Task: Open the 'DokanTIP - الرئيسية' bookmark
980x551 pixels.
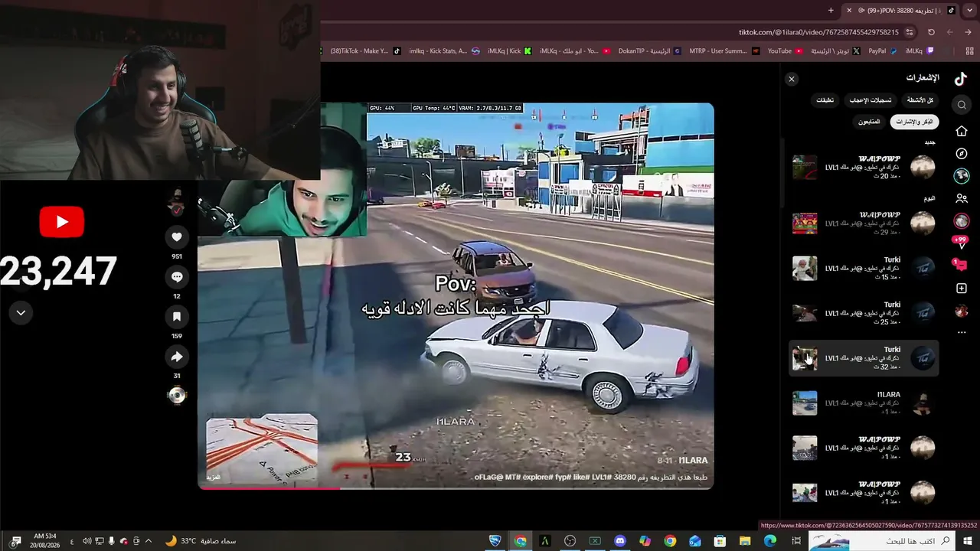Action: 649,51
